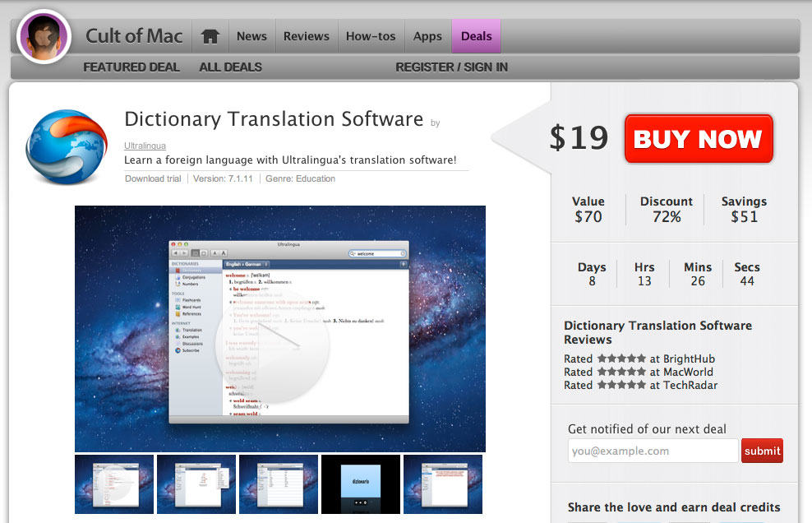Select the third screenshot thumbnail
Image resolution: width=812 pixels, height=523 pixels.
tap(279, 484)
